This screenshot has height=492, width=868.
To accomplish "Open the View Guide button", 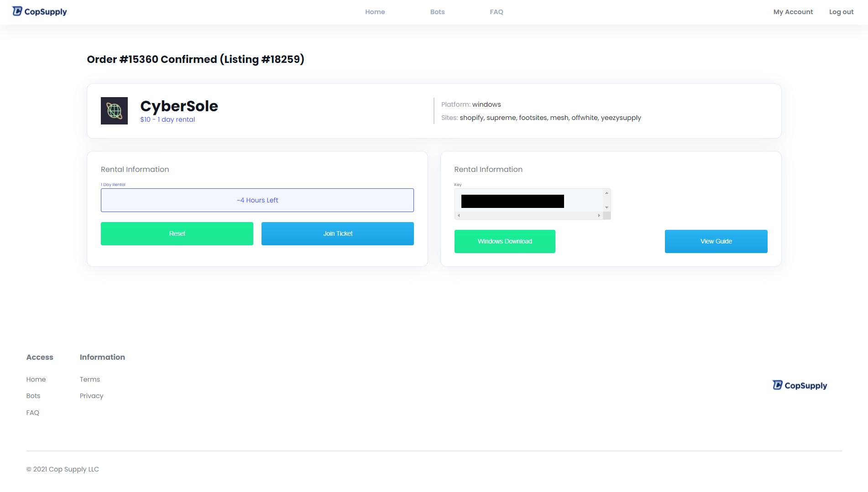I will point(716,241).
